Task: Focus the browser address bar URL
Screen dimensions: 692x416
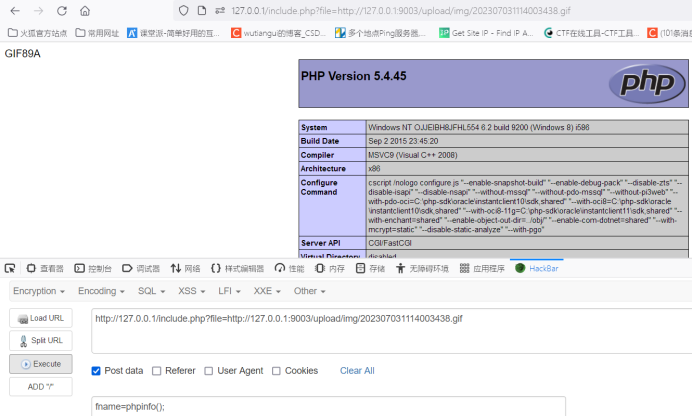Action: (401, 11)
